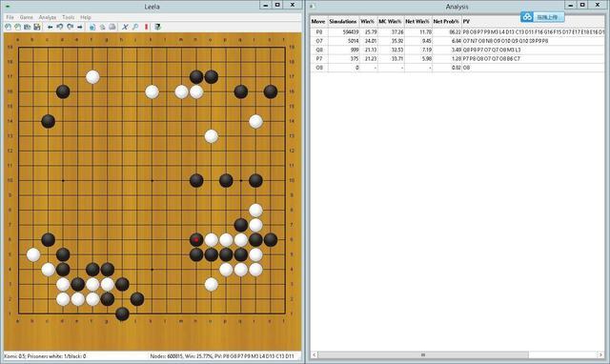The image size is (610, 364).
Task: Click the Redo move toolbar icon
Action: pos(70,27)
